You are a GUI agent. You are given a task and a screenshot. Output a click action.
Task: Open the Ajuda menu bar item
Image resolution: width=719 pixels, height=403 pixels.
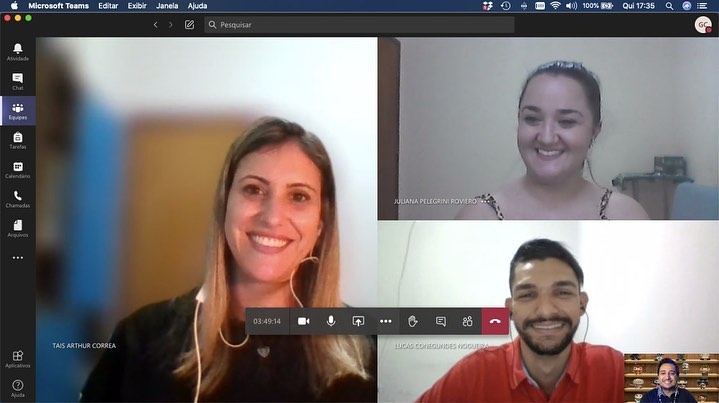pyautogui.click(x=197, y=6)
